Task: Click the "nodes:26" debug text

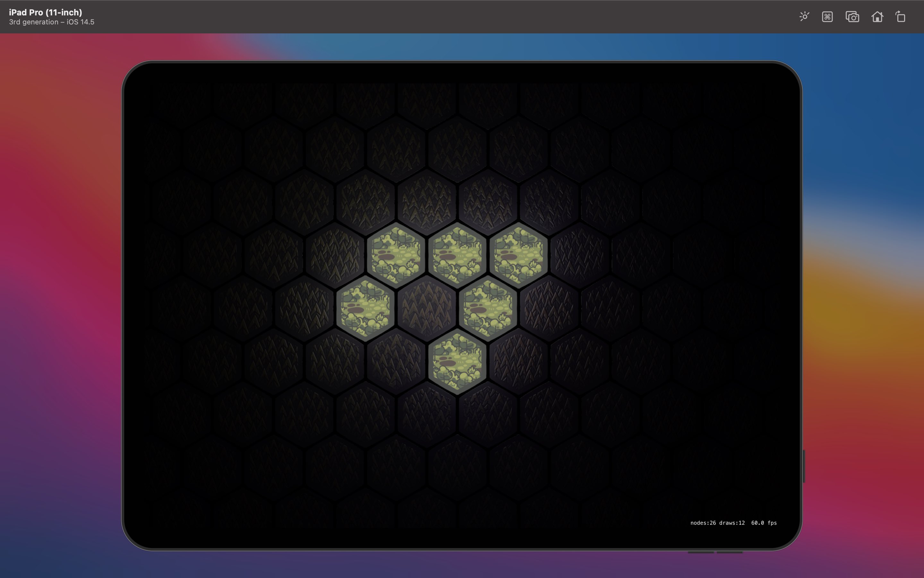Action: pos(703,522)
